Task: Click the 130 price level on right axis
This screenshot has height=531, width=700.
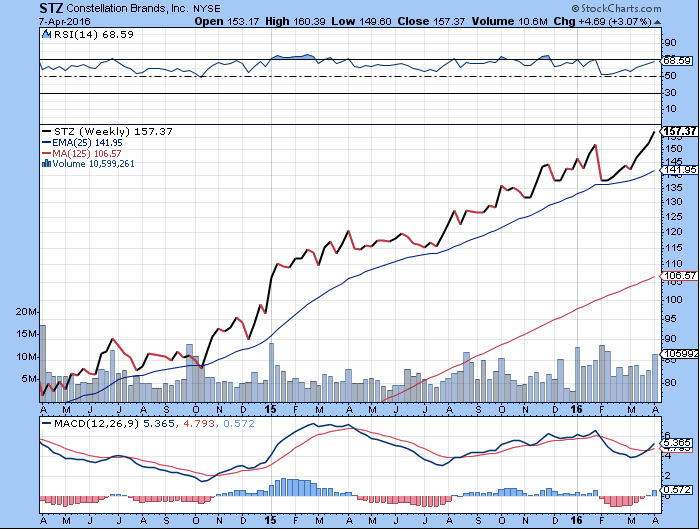Action: 674,202
